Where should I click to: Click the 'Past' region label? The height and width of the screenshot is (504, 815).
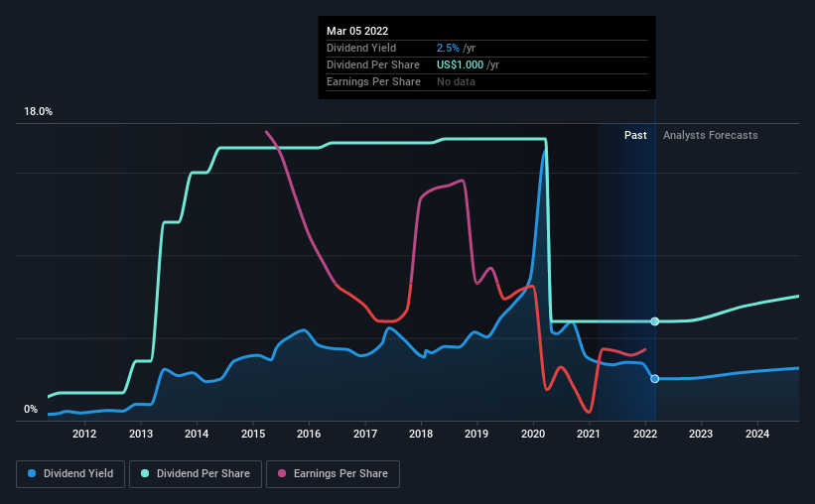point(635,135)
